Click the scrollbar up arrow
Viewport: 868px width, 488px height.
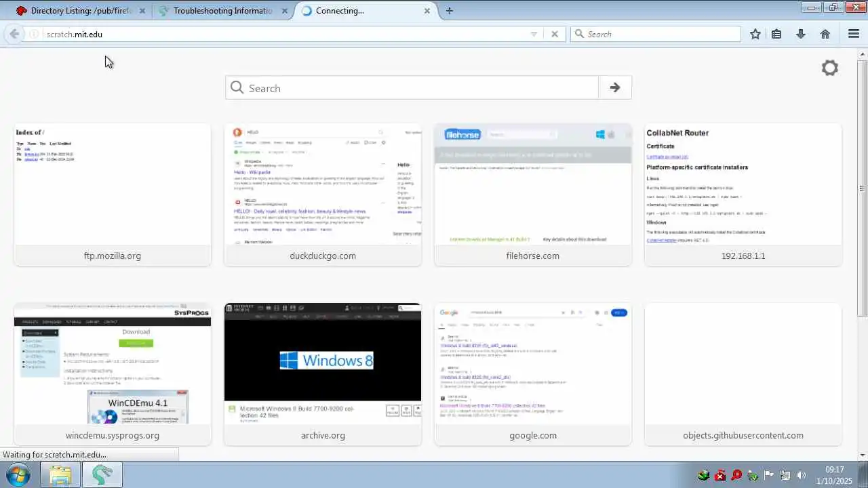click(863, 53)
